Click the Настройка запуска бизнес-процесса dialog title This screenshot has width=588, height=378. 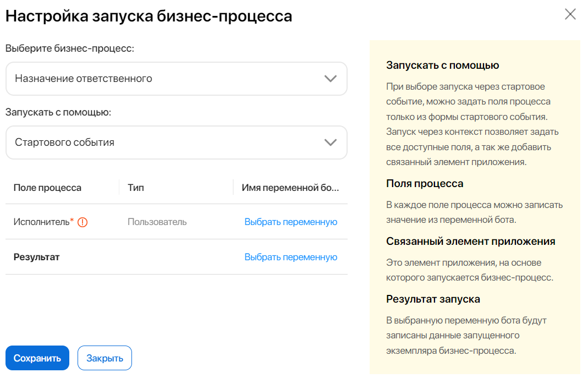(x=149, y=16)
